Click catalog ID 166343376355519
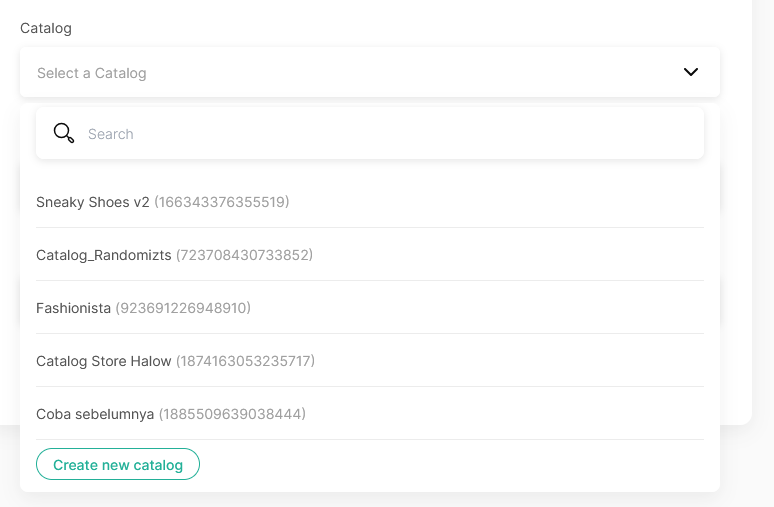The image size is (774, 507). pyautogui.click(x=222, y=202)
